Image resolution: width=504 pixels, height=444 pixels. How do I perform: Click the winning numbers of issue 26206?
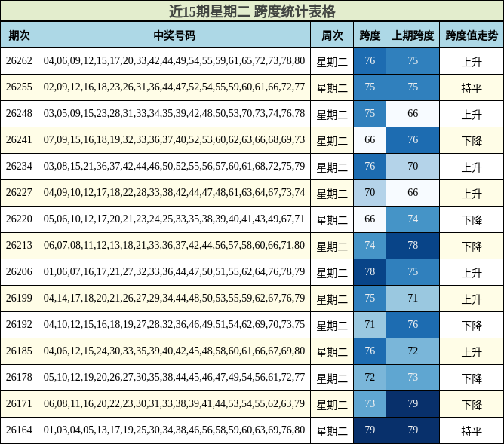174,271
